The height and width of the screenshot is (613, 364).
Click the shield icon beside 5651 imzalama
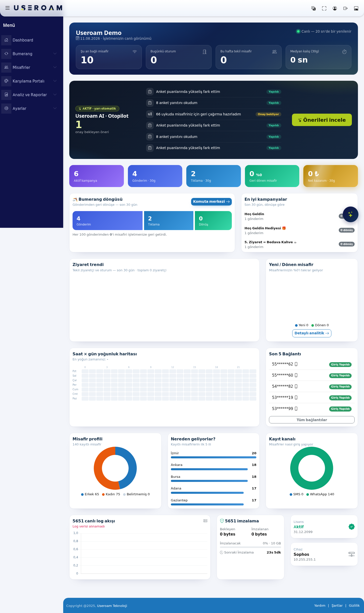[x=222, y=521]
